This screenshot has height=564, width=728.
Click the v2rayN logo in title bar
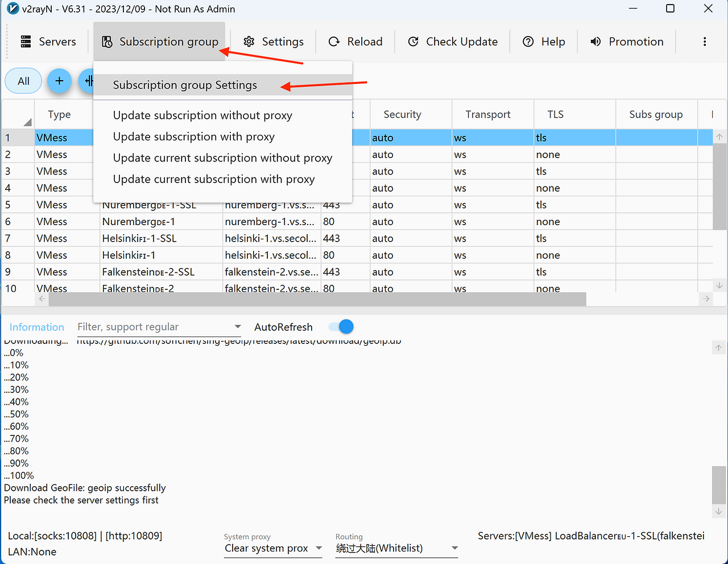point(12,9)
